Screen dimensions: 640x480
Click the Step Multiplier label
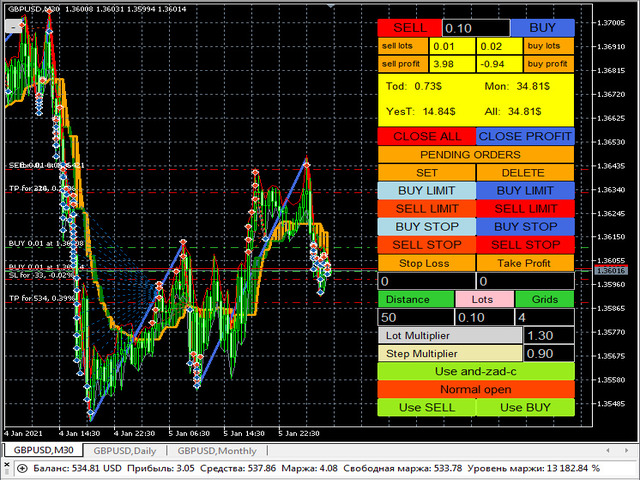click(x=450, y=353)
